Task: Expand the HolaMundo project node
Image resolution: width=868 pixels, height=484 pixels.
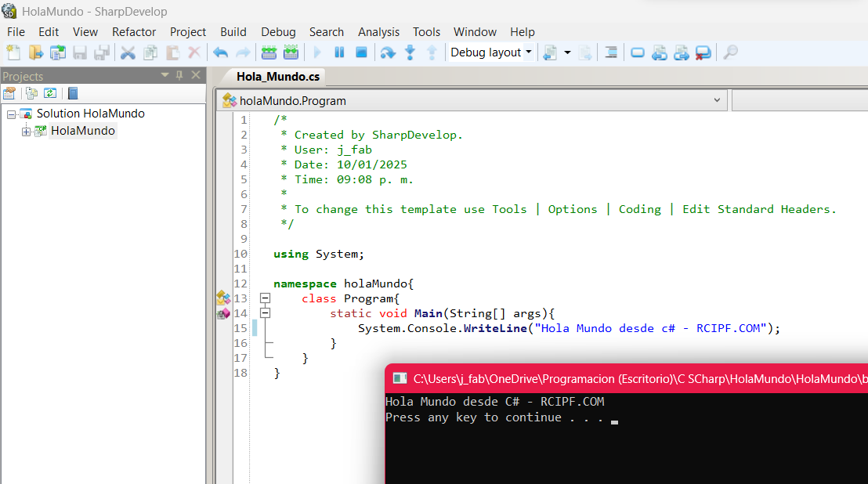Action: pyautogui.click(x=26, y=132)
